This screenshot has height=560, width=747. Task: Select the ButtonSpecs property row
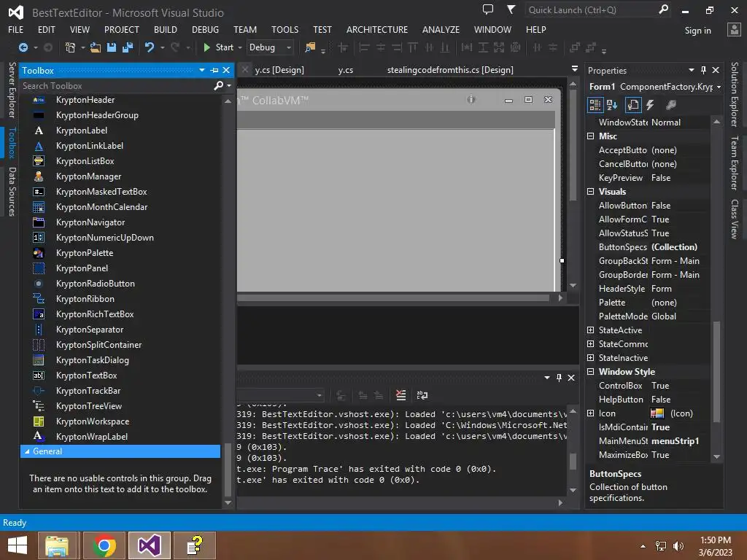pyautogui.click(x=649, y=247)
